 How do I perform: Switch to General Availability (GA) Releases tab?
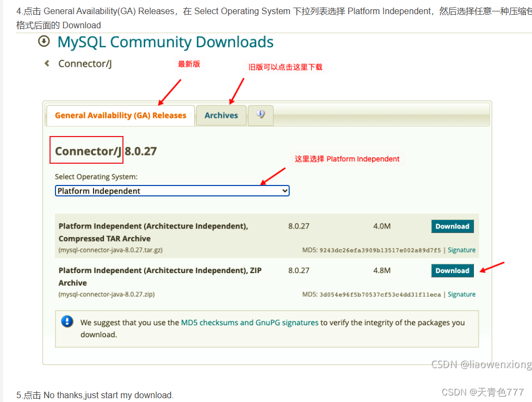tap(120, 115)
